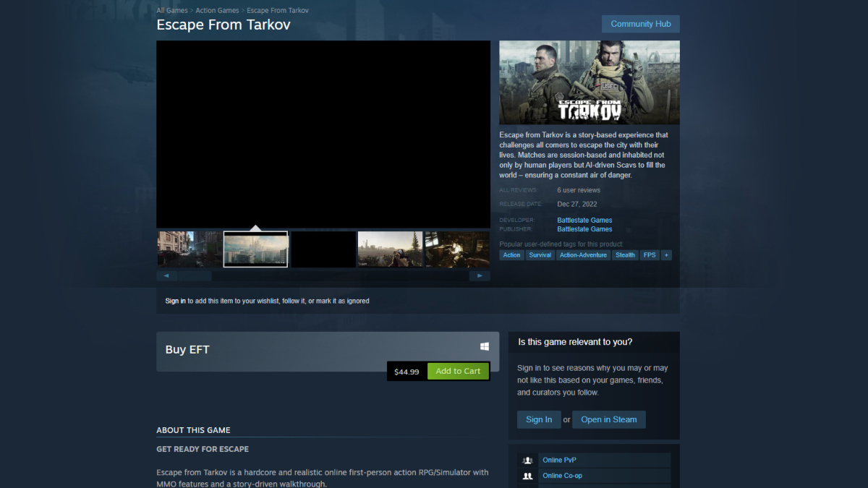Image resolution: width=868 pixels, height=488 pixels.
Task: Click the main black media player
Action: coord(323,134)
